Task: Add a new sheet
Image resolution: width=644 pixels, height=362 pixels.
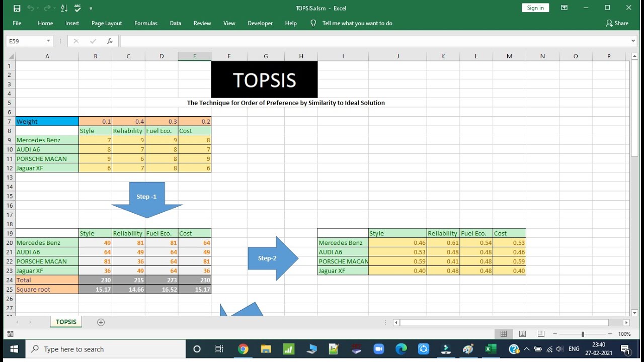Action: 101,322
